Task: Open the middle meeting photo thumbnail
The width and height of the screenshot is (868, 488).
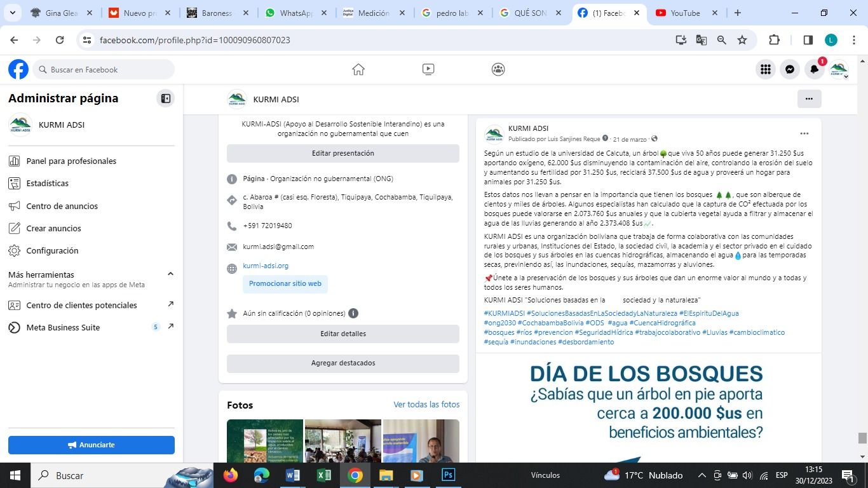Action: click(x=343, y=441)
